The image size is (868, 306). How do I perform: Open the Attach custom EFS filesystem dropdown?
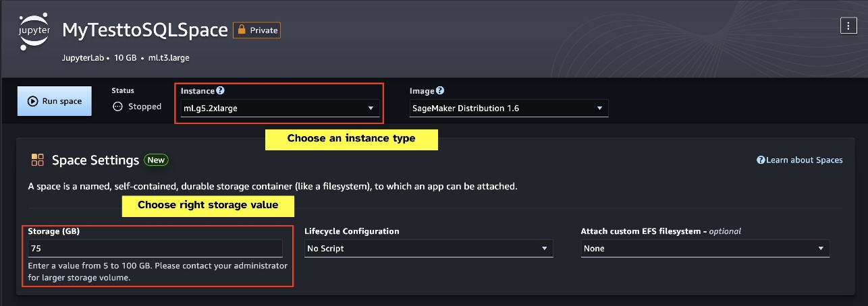click(705, 248)
